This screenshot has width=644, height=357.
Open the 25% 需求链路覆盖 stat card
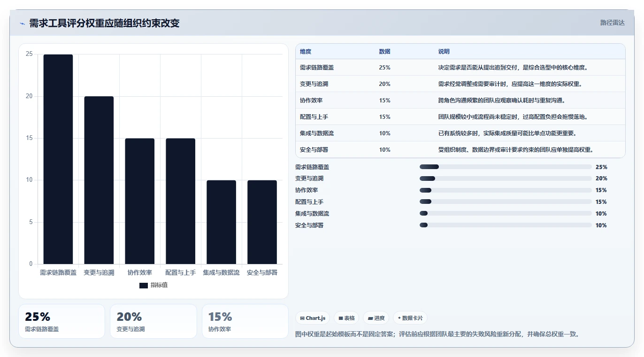pyautogui.click(x=61, y=321)
